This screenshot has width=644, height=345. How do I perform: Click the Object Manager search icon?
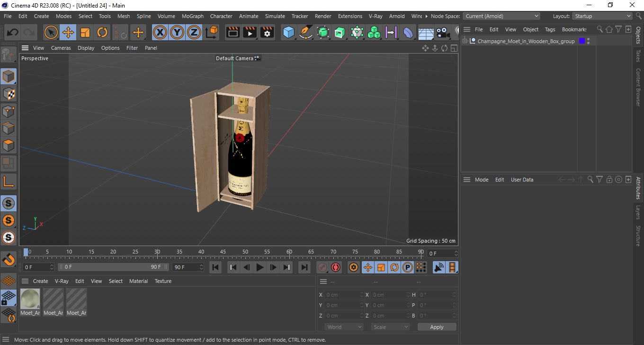[x=599, y=29]
